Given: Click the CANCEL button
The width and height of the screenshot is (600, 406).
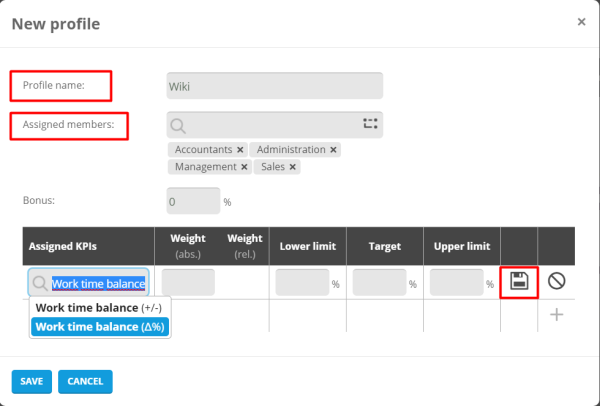Looking at the screenshot, I should pos(85,381).
